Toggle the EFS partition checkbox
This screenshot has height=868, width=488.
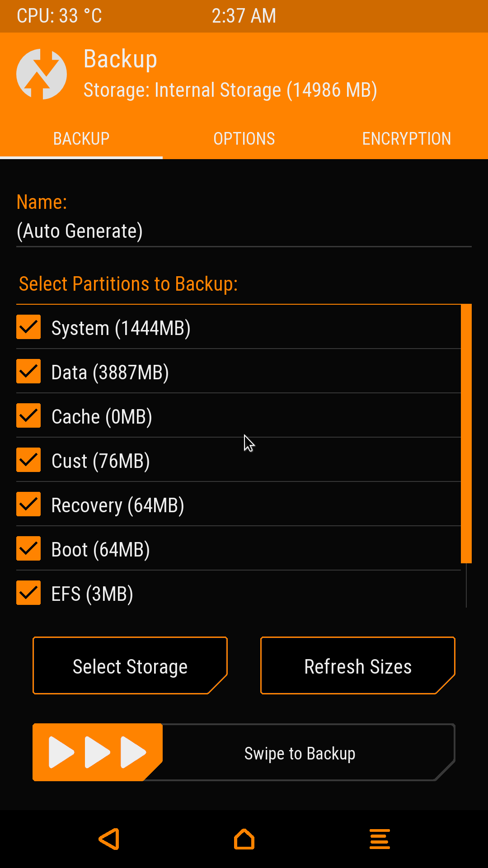coord(28,593)
